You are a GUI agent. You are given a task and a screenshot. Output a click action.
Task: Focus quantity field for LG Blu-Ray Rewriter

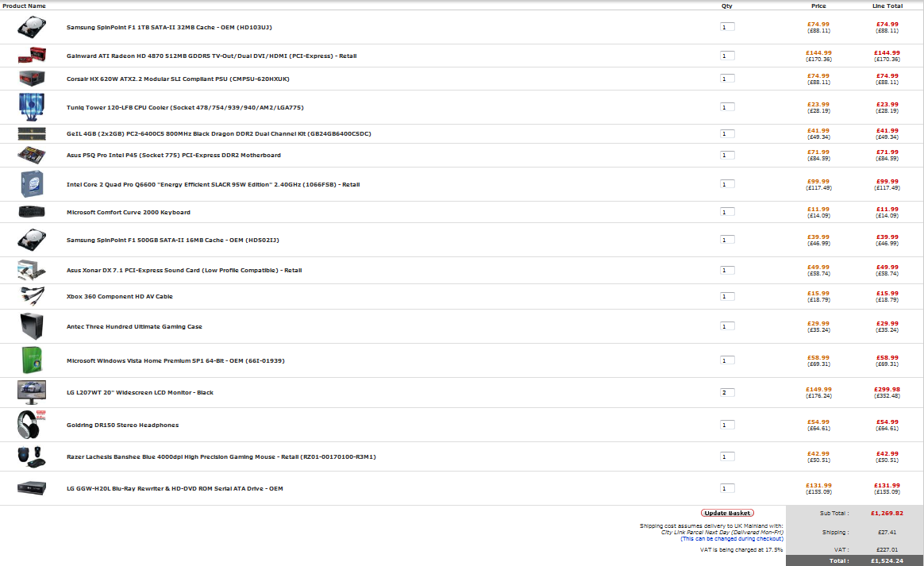[727, 488]
